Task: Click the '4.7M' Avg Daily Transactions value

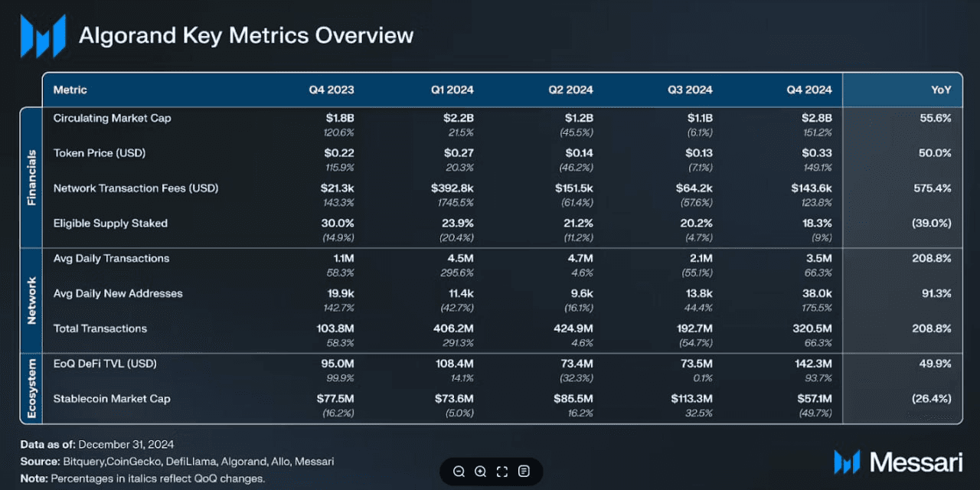Action: (x=579, y=258)
